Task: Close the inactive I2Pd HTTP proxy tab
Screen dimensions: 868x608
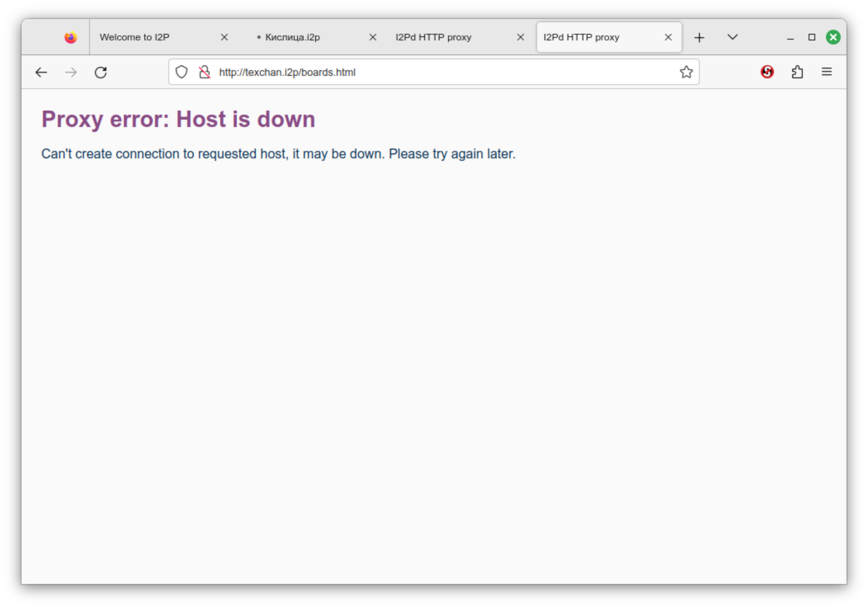Action: click(521, 38)
